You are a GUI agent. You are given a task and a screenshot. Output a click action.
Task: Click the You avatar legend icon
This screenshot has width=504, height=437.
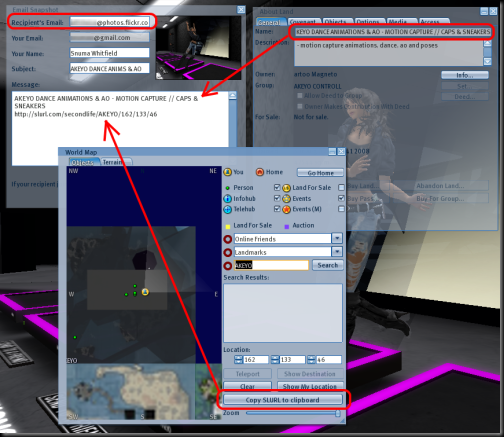(x=227, y=172)
